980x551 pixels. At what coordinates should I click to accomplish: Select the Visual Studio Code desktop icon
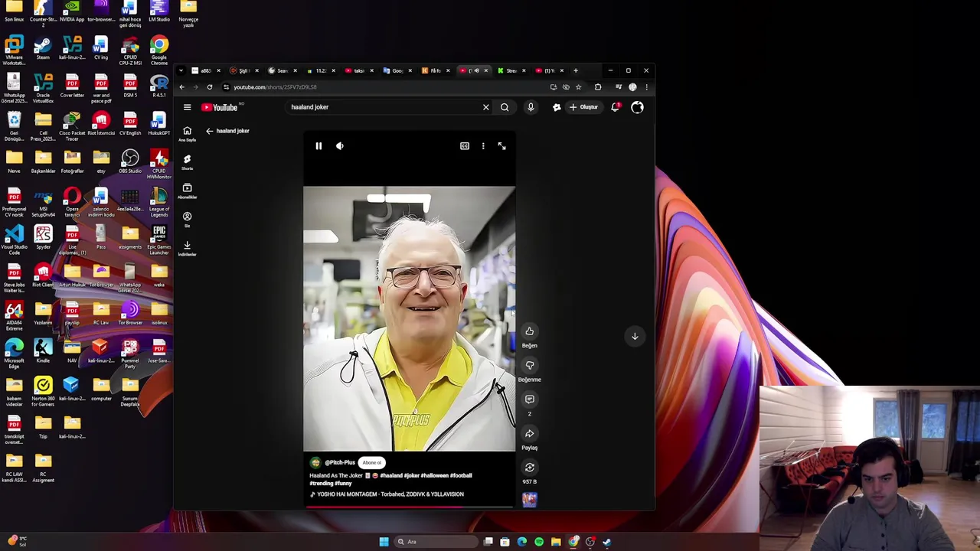pyautogui.click(x=14, y=238)
